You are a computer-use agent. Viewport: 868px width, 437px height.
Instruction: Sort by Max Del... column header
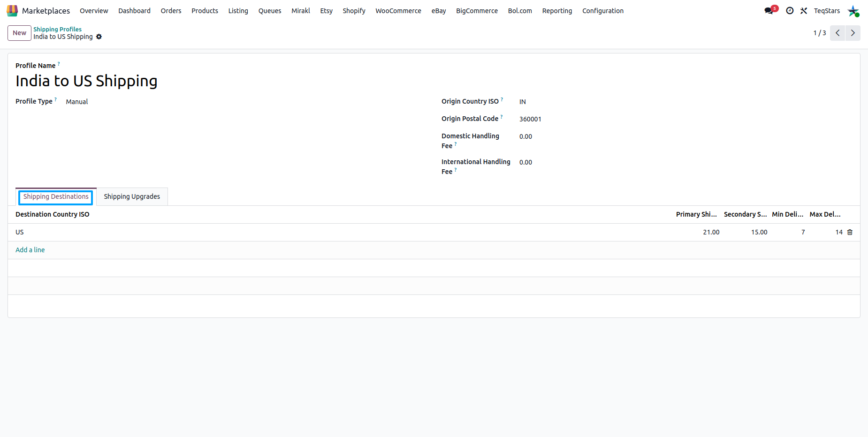825,214
